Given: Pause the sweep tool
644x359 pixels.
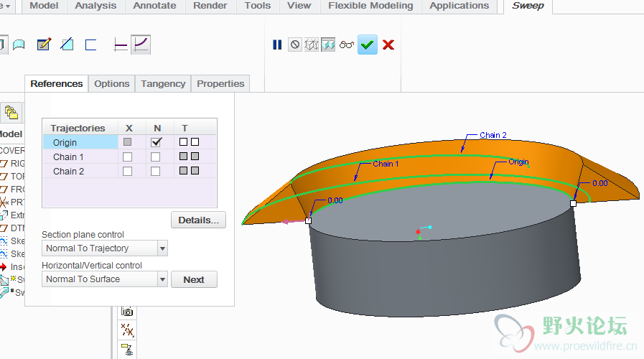Looking at the screenshot, I should coord(277,45).
